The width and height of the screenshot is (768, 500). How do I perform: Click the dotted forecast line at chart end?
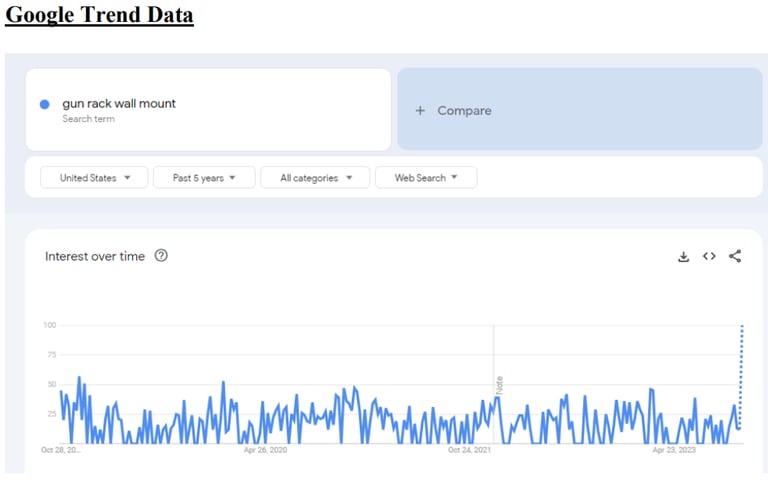click(x=740, y=370)
